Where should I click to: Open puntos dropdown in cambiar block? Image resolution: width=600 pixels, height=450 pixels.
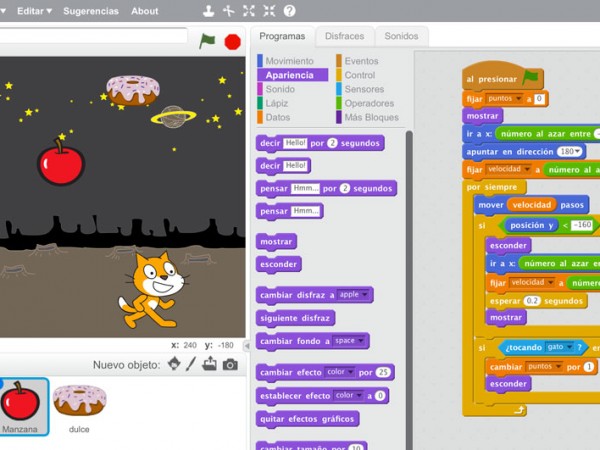pos(544,367)
